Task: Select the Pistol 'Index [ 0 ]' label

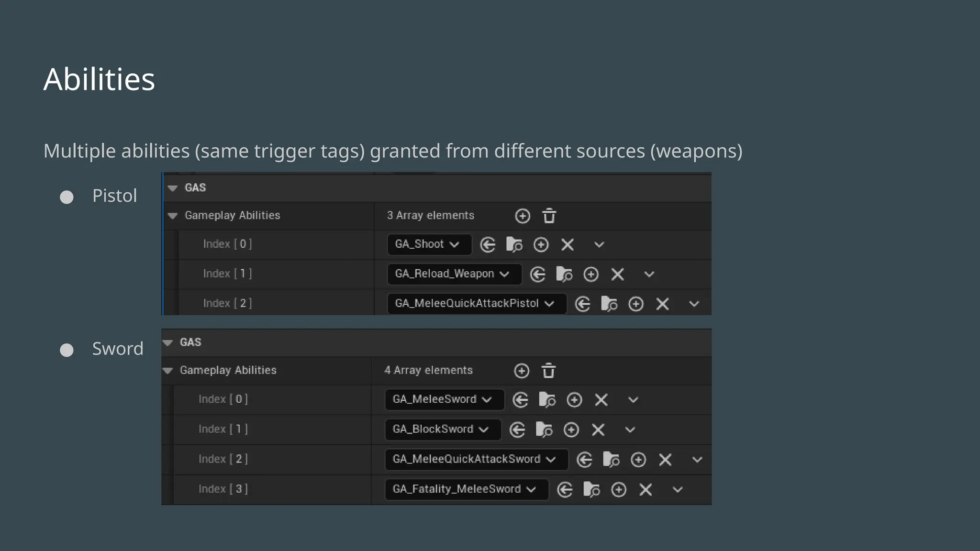Action: click(x=227, y=244)
